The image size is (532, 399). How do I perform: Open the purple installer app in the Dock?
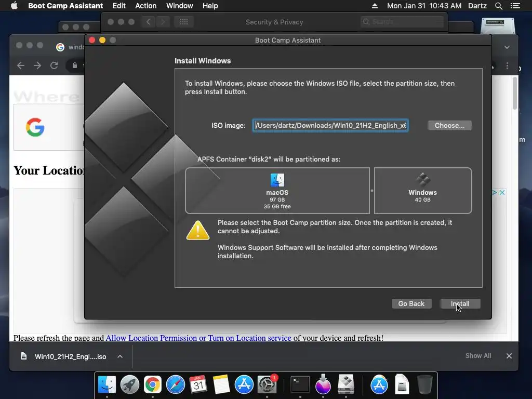323,385
